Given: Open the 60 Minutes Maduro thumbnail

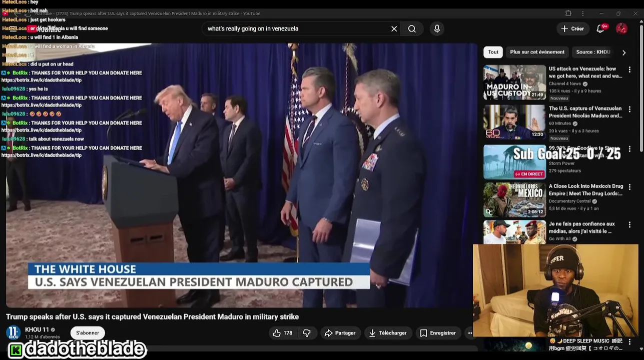Looking at the screenshot, I should (514, 121).
